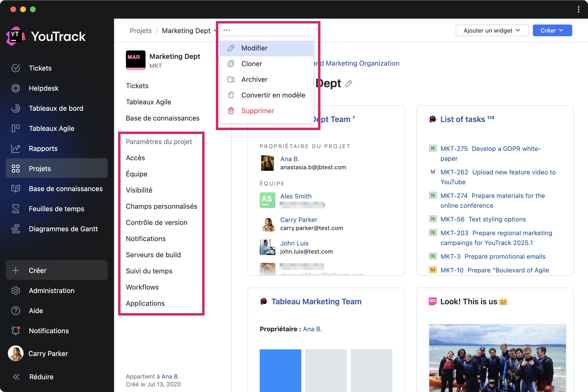Open Administration settings
Viewport: 588px width, 392px height.
click(51, 291)
